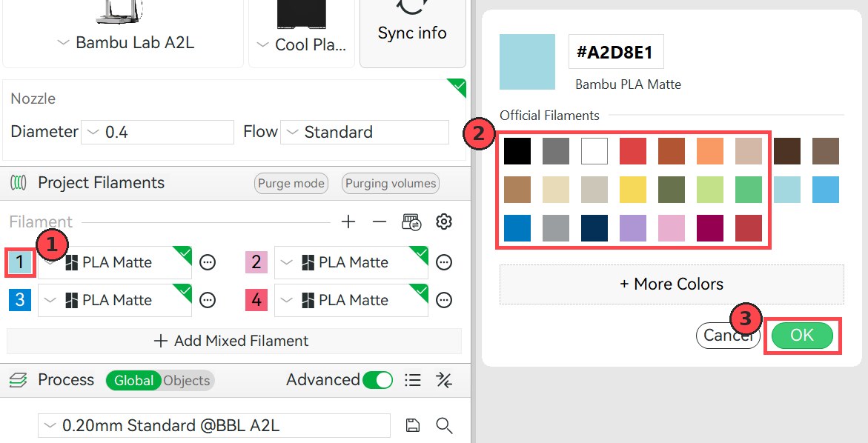868x443 pixels.
Task: Click the Project Filaments spool icon
Action: tap(19, 182)
